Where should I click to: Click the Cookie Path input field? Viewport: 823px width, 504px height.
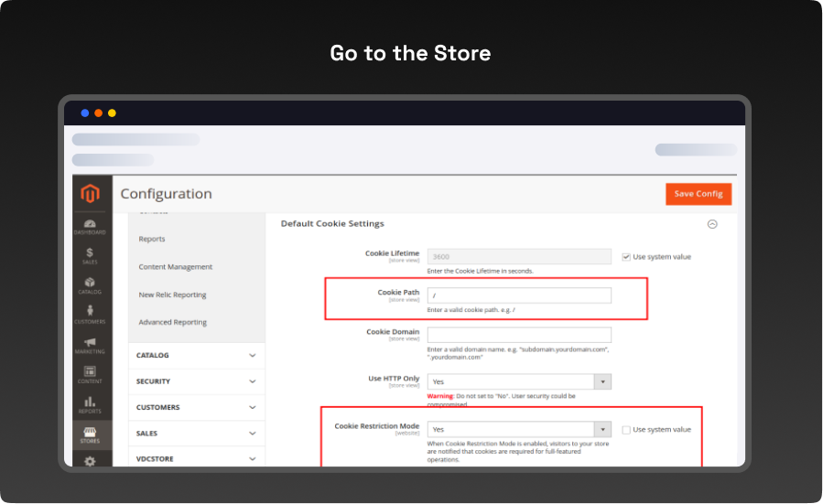point(518,295)
